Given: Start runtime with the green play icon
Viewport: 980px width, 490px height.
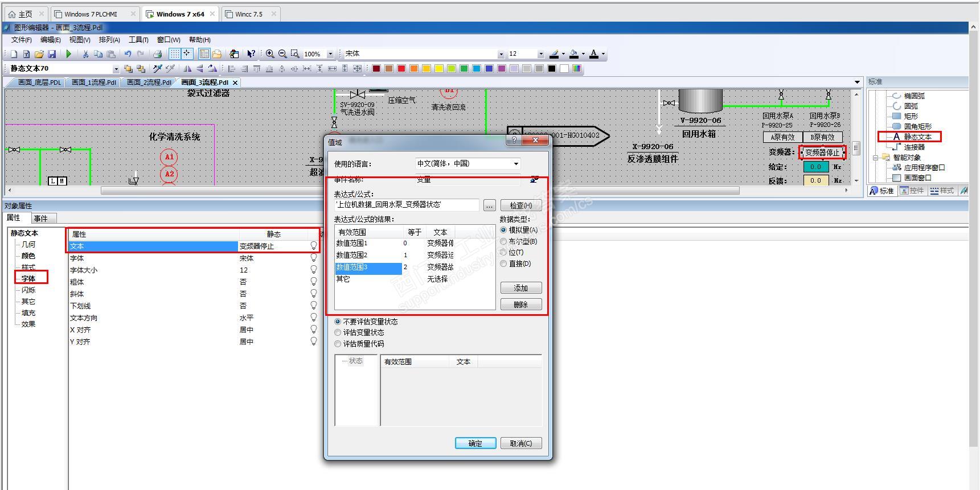Looking at the screenshot, I should click(69, 54).
